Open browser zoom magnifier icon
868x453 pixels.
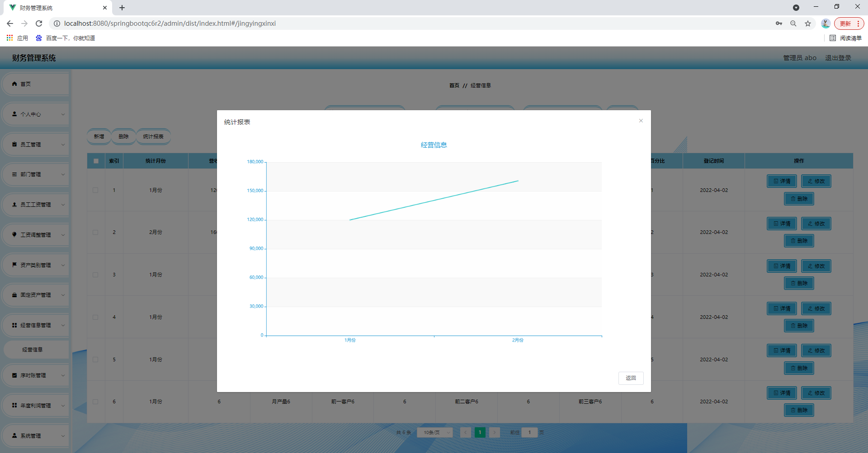point(793,23)
